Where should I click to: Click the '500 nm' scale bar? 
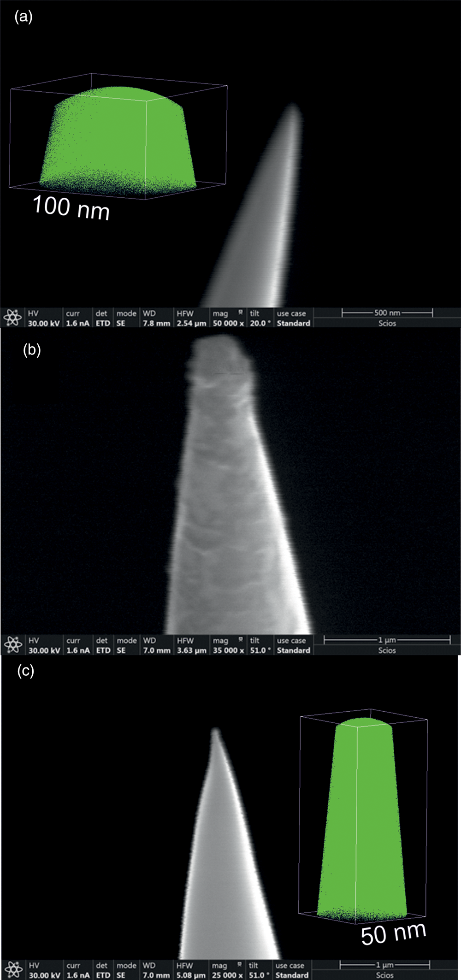click(387, 313)
